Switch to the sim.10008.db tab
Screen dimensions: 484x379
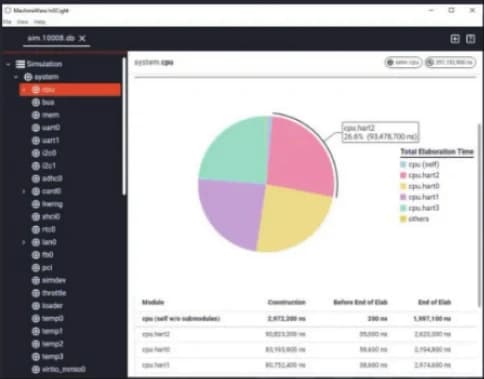[x=51, y=38]
